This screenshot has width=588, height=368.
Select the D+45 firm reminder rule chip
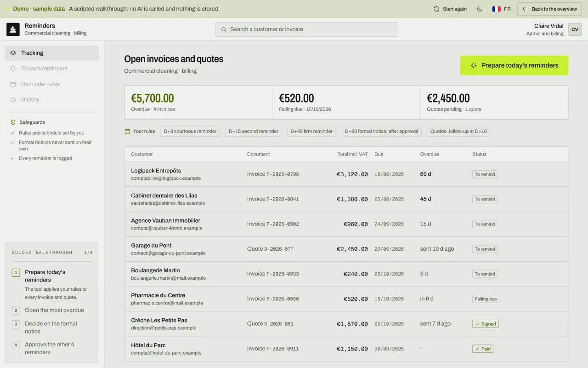pos(311,132)
